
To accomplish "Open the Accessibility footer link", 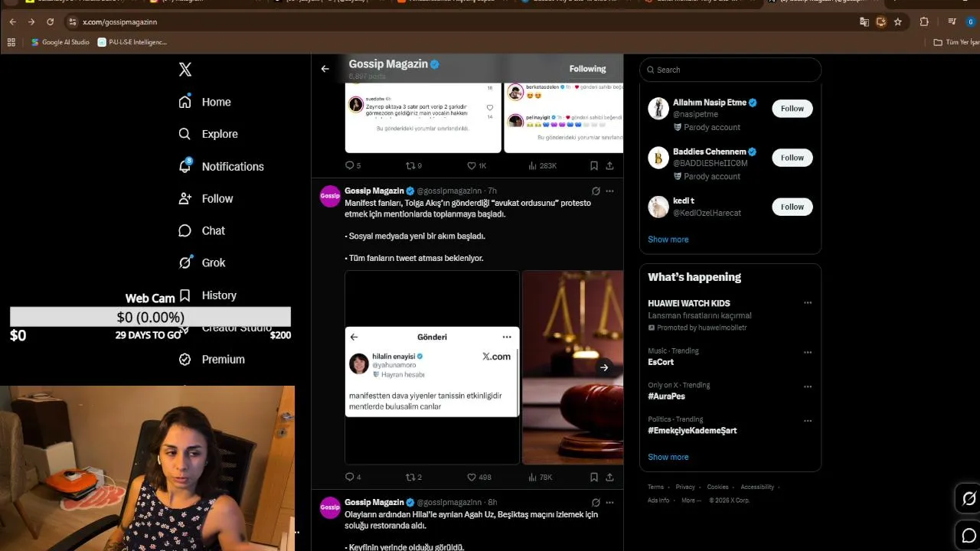I will (x=757, y=487).
